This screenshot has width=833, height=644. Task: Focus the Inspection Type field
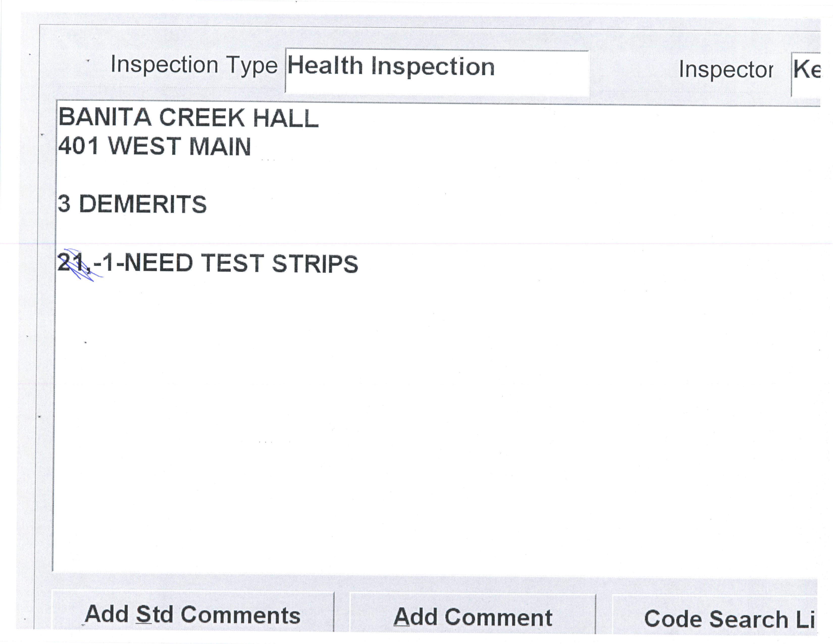437,72
